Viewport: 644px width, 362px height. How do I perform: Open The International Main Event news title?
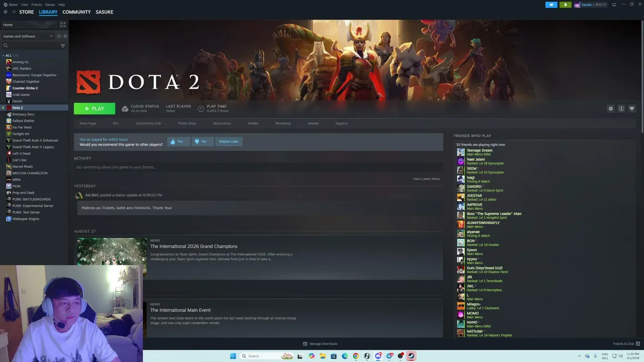[x=181, y=310]
